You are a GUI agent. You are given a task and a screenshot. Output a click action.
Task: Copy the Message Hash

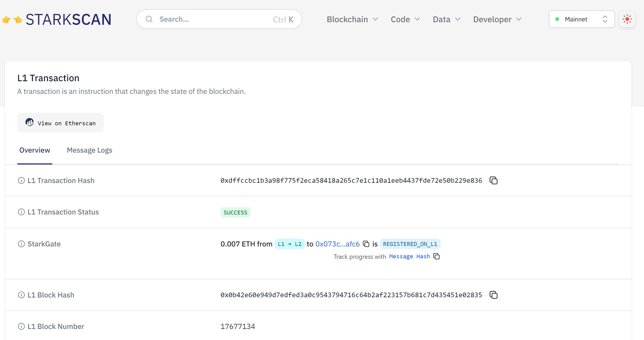coord(436,256)
